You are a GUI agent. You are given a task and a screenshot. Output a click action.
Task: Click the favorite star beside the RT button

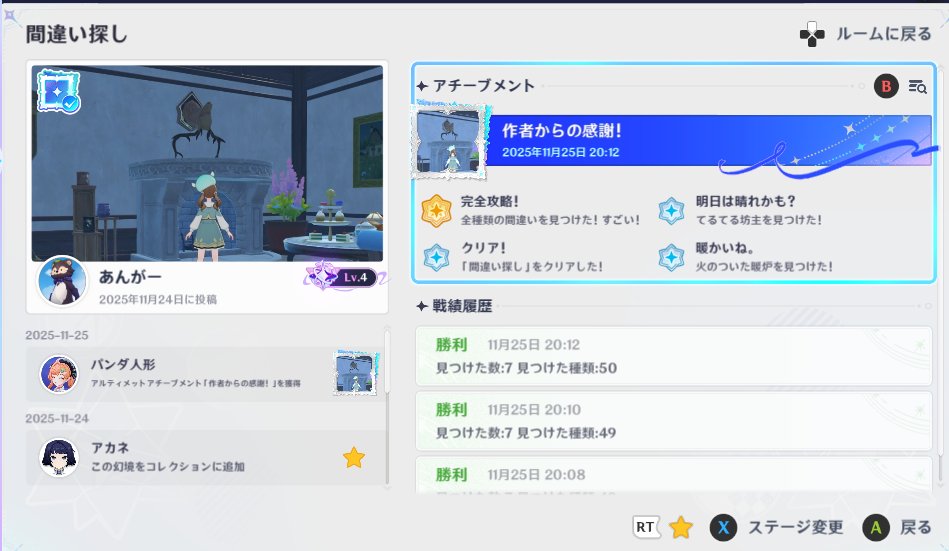681,527
